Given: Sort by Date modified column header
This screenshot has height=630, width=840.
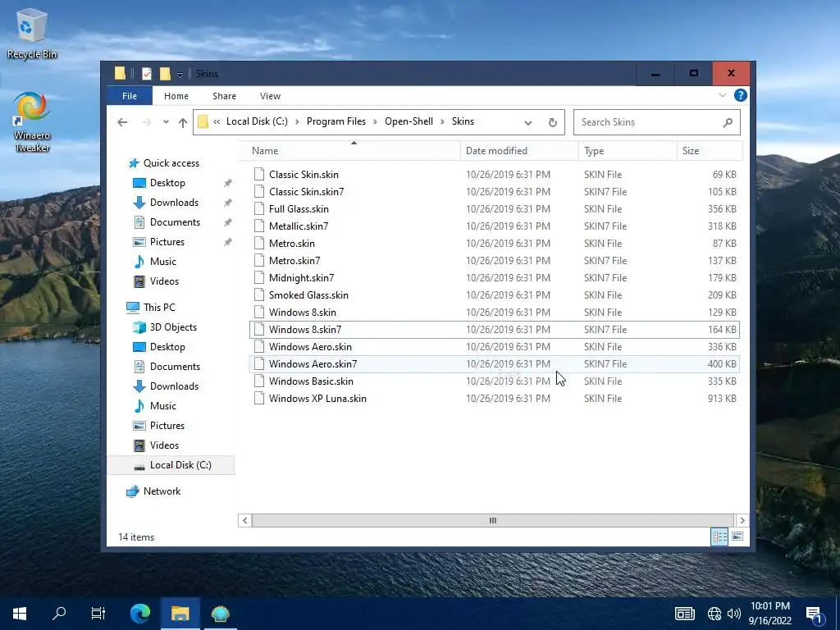Looking at the screenshot, I should (519, 151).
